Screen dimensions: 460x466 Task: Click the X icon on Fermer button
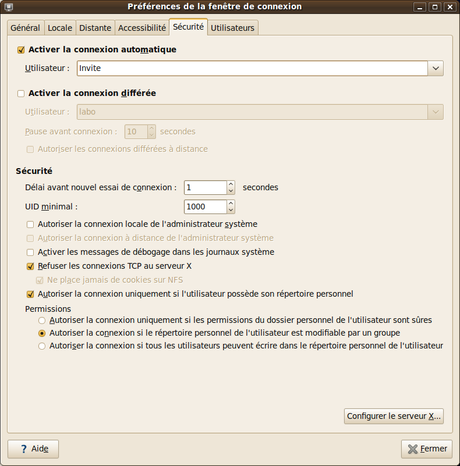(x=412, y=449)
